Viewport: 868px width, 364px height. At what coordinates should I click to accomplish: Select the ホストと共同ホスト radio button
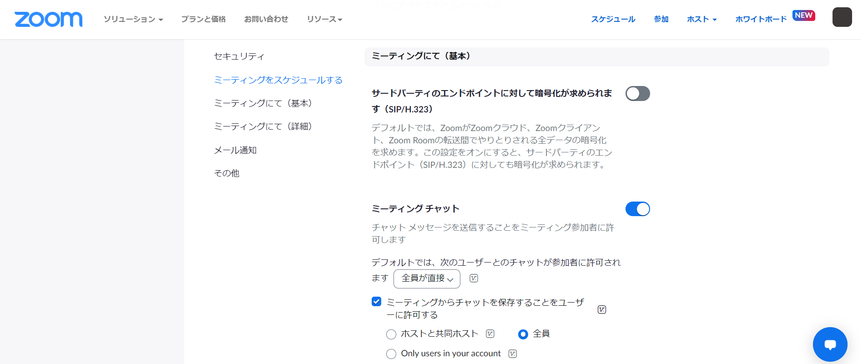point(391,334)
